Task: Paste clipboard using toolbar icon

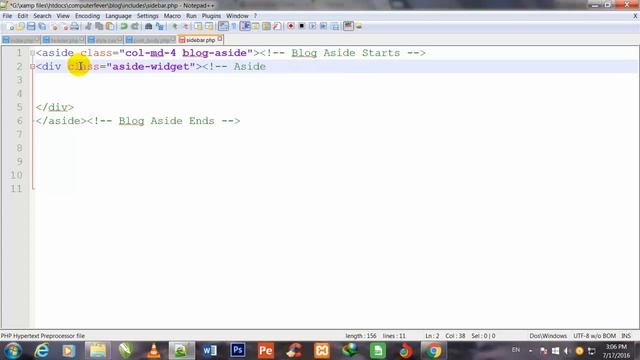Action: tap(110, 27)
